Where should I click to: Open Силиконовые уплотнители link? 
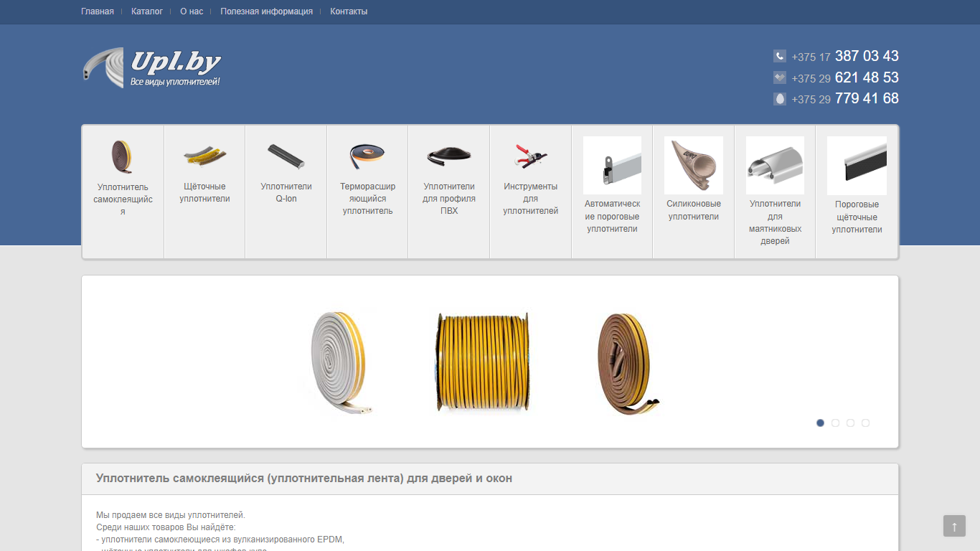coord(694,210)
